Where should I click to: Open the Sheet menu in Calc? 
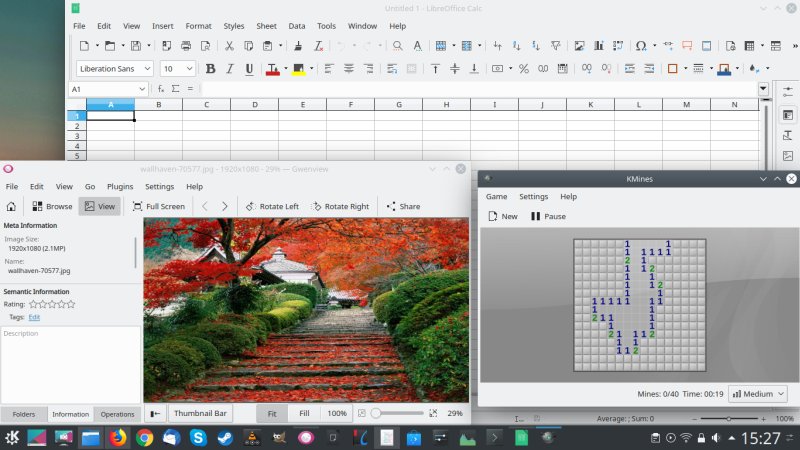[x=266, y=25]
